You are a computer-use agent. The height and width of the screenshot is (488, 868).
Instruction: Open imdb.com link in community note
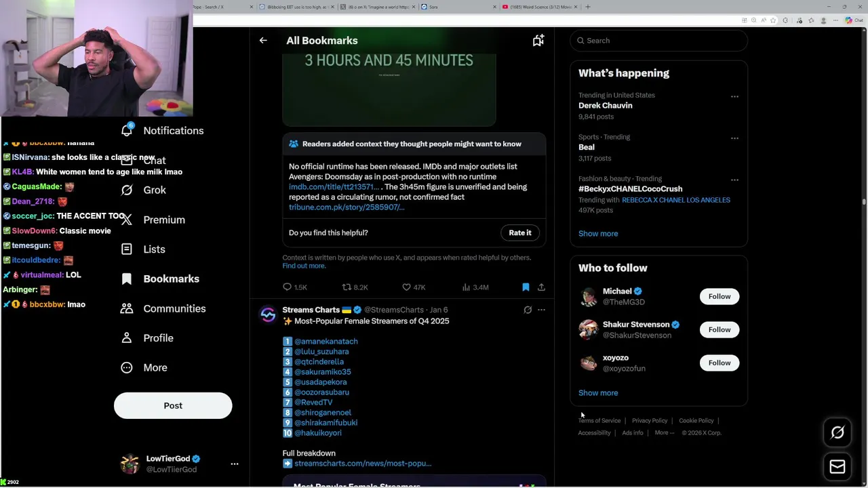[x=334, y=187]
